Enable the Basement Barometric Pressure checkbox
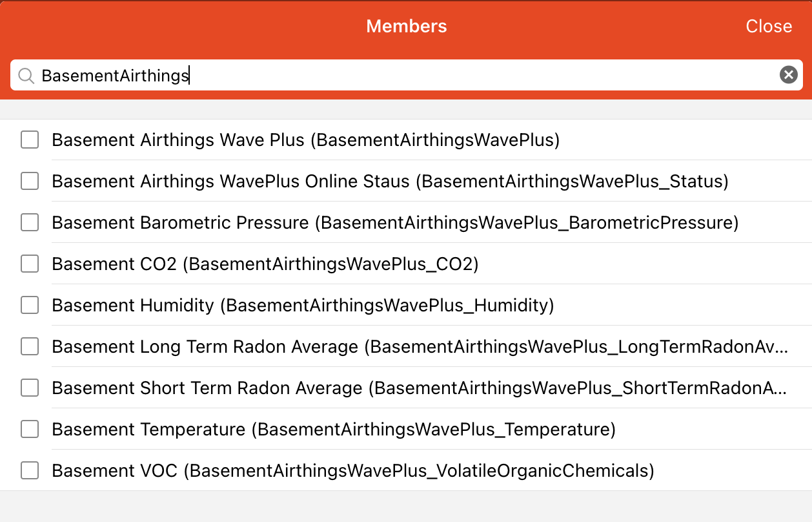Image resolution: width=812 pixels, height=522 pixels. (30, 222)
